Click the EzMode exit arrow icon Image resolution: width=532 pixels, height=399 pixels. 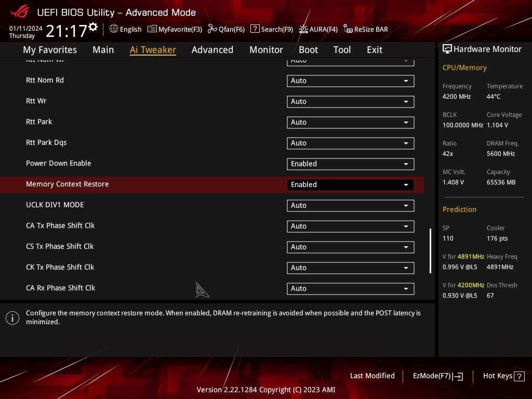click(458, 376)
